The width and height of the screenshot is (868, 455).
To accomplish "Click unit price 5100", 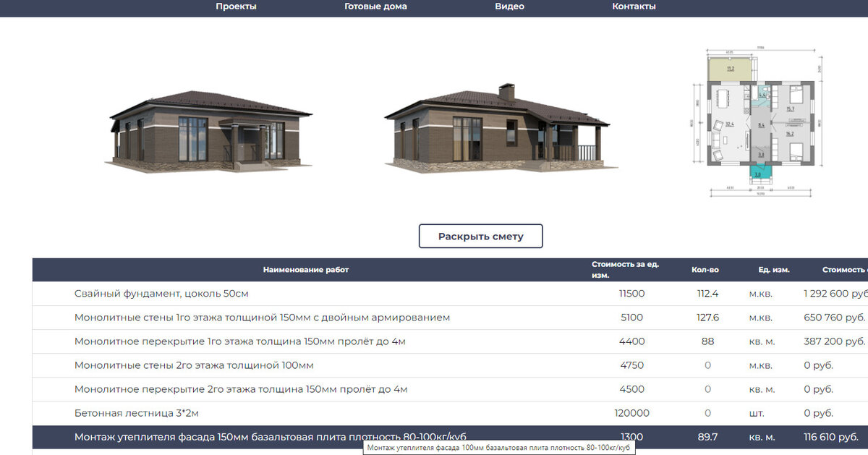I will (x=631, y=318).
